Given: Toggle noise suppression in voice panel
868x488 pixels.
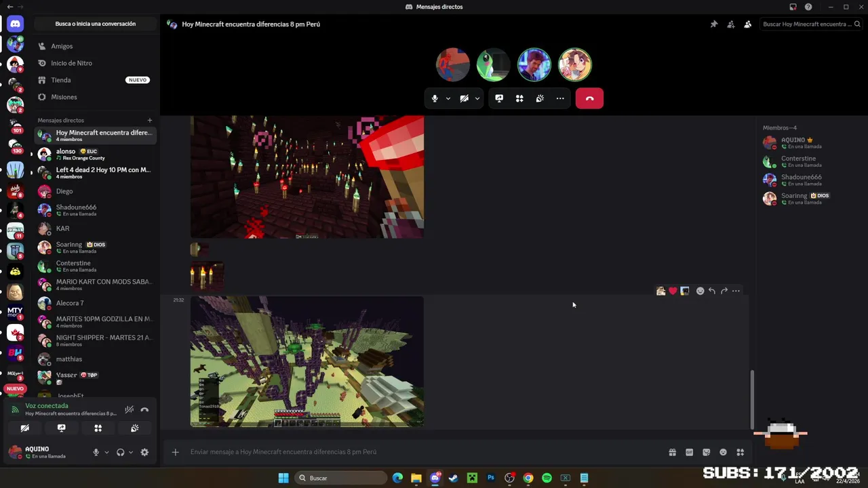Looking at the screenshot, I should [x=129, y=409].
